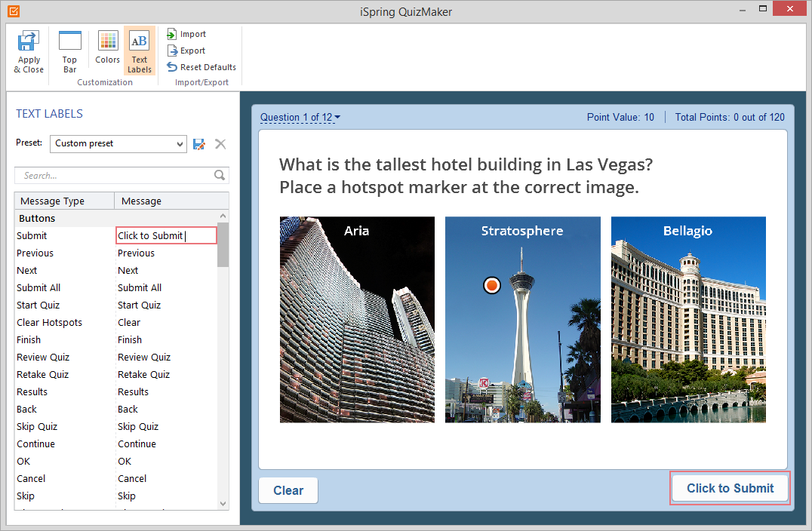Select the OK message type row
This screenshot has width=812, height=531.
tap(116, 461)
